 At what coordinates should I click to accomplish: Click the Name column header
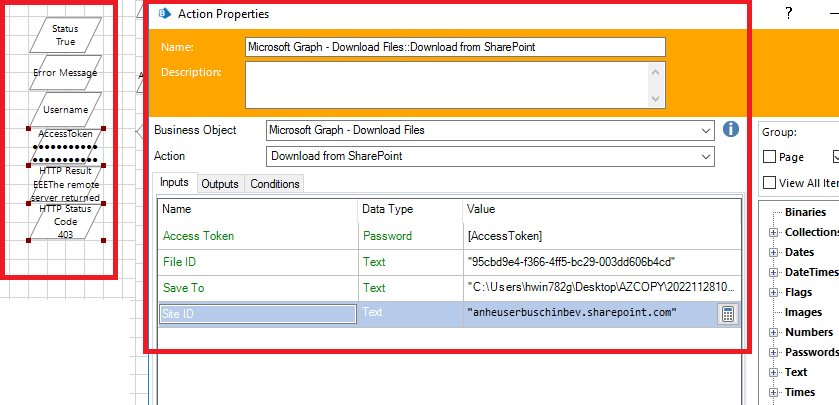(258, 209)
